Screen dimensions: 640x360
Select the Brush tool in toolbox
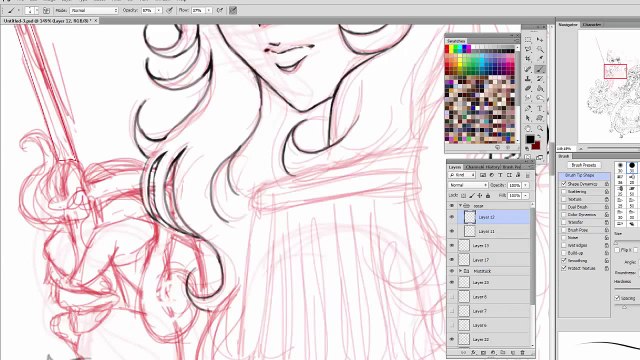540,69
